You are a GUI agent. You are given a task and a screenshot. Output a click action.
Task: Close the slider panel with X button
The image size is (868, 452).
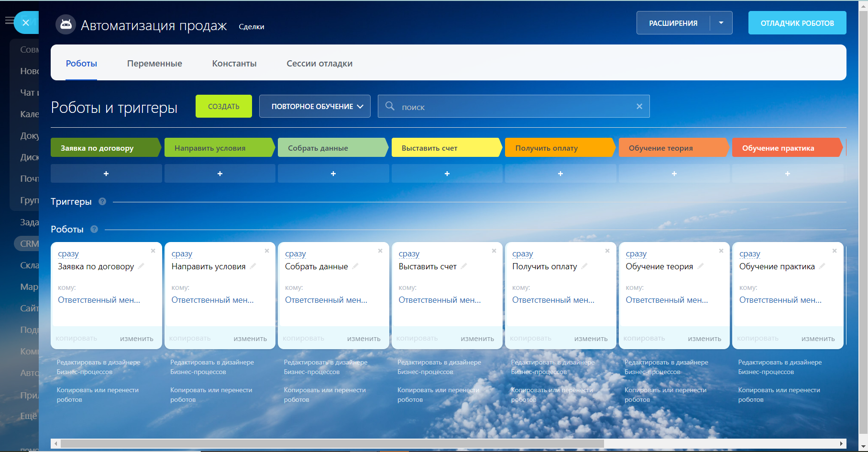26,22
